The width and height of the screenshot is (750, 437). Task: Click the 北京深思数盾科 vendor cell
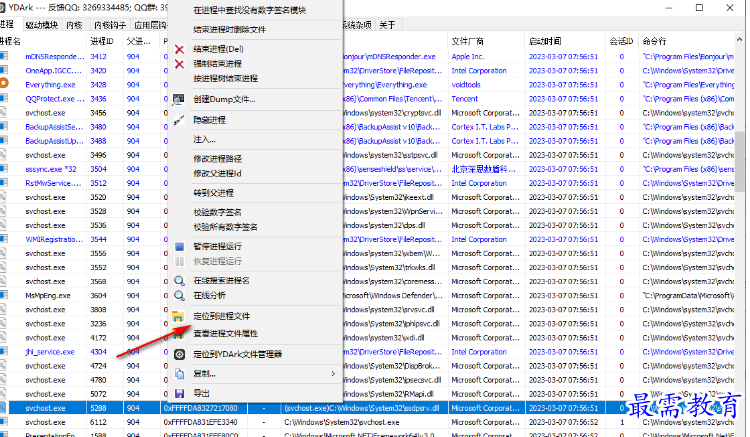[x=484, y=169]
